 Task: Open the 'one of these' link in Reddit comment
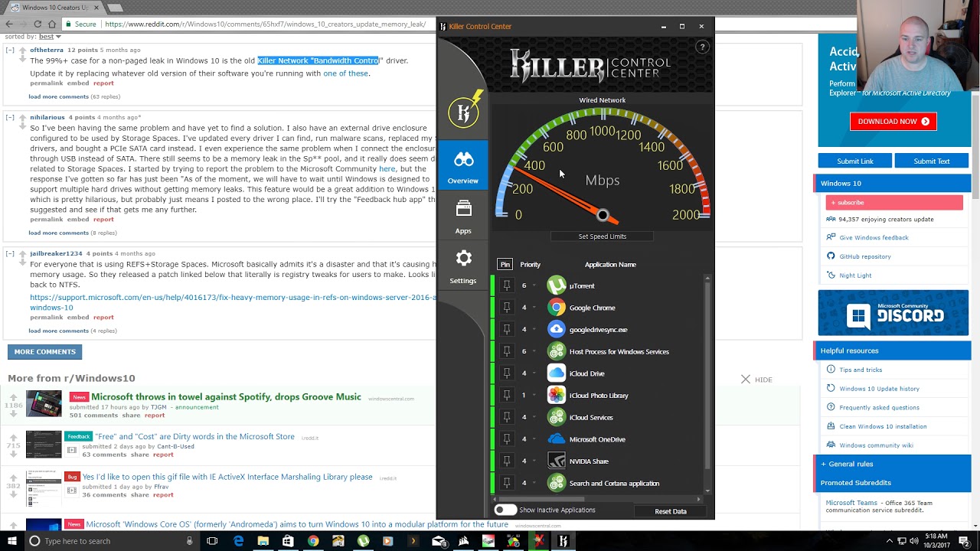tap(346, 73)
